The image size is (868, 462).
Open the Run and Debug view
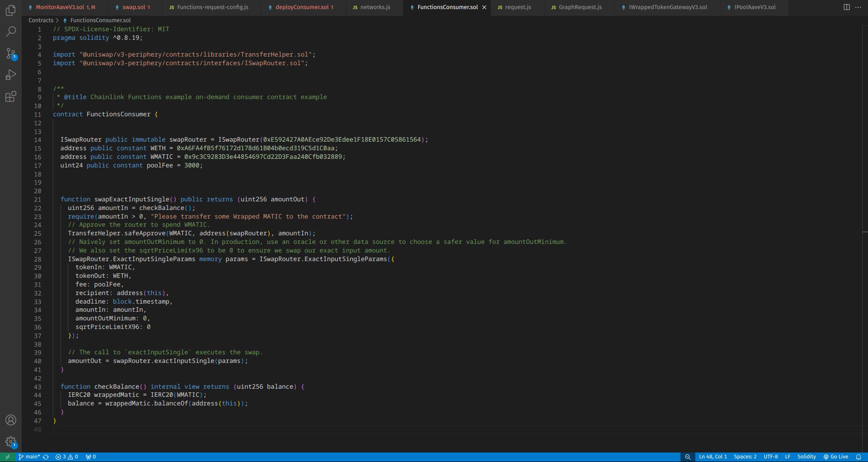coord(11,75)
